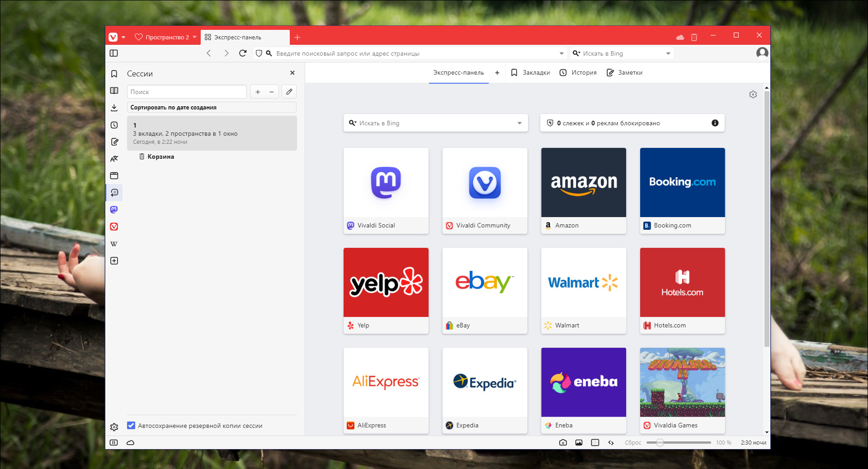Open page actions code icon

coord(611,443)
